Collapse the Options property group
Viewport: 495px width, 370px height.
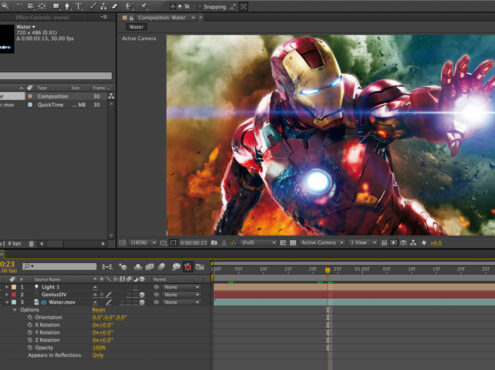[x=14, y=310]
